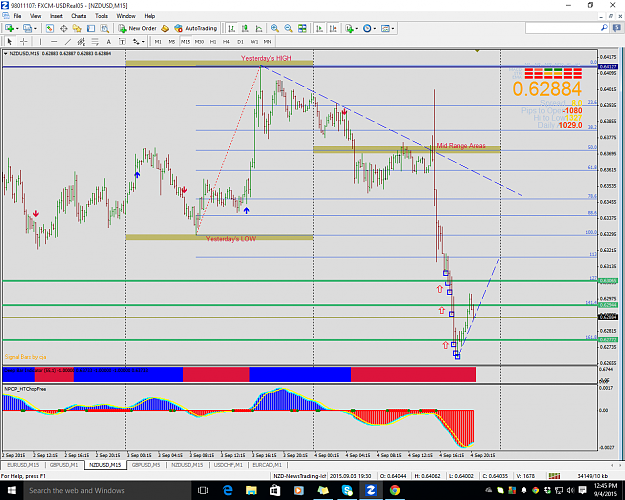Screen dimensions: 625x500
Task: Select the horizontal line tool
Action: [x=54, y=41]
